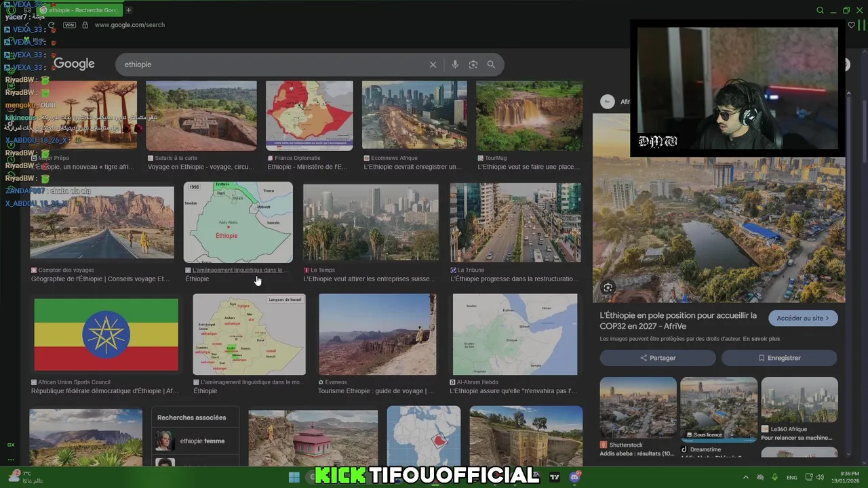Click the www.google.com/search address bar

130,25
